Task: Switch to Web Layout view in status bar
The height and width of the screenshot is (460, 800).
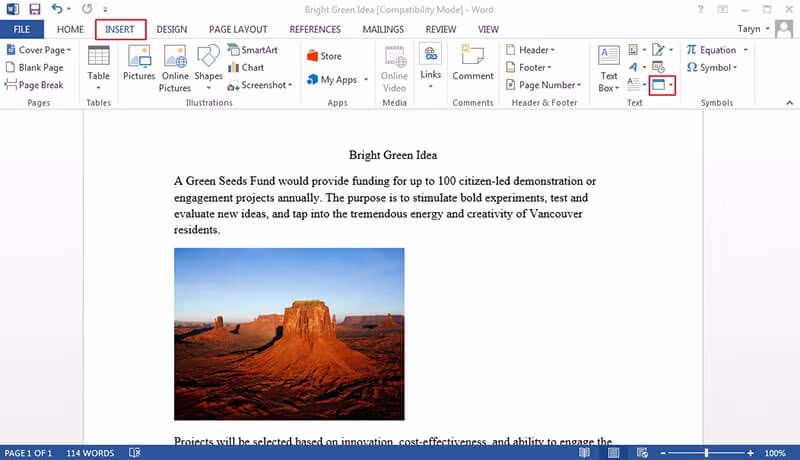Action: click(642, 453)
